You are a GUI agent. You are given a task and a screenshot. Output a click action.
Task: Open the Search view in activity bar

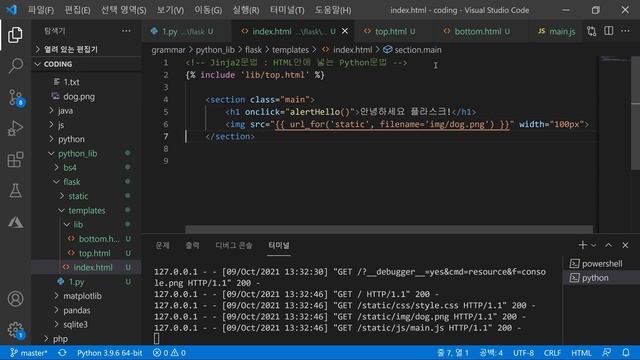(x=15, y=66)
